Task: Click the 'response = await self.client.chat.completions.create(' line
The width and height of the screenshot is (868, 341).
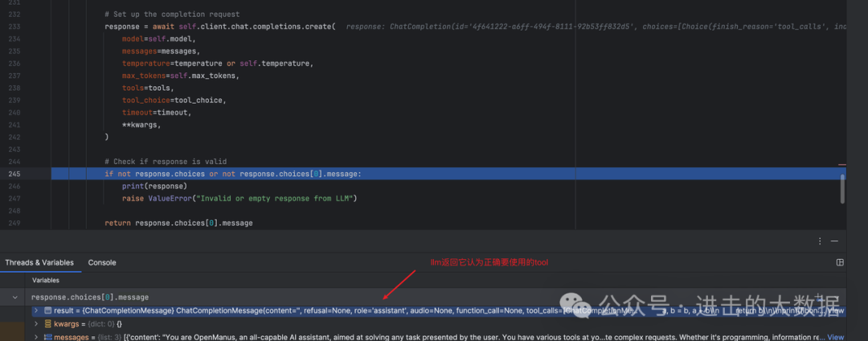Action: 220,27
